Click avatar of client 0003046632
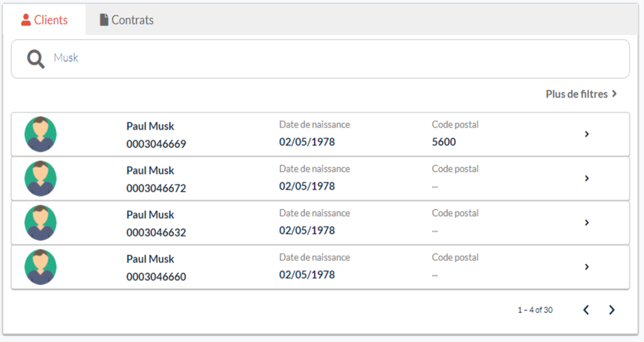 pyautogui.click(x=41, y=223)
